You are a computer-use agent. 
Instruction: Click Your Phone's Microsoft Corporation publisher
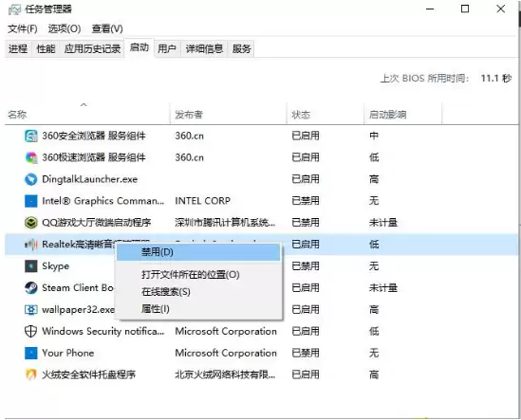(x=226, y=353)
